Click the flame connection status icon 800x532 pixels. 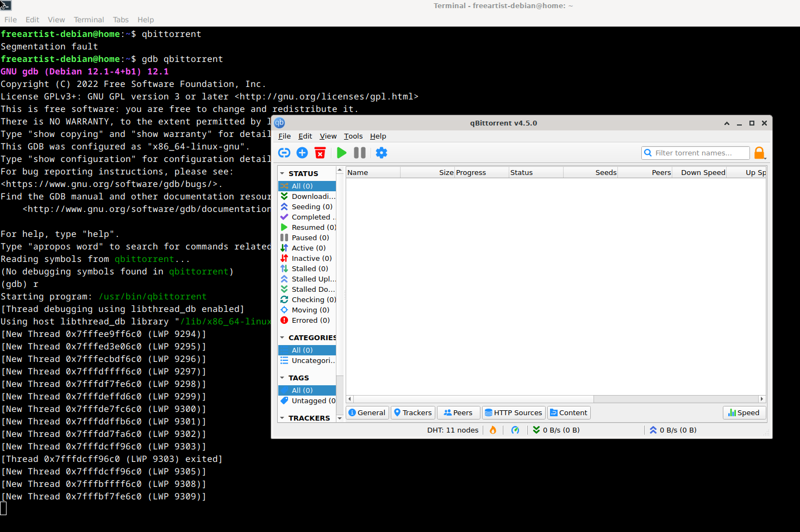(493, 430)
